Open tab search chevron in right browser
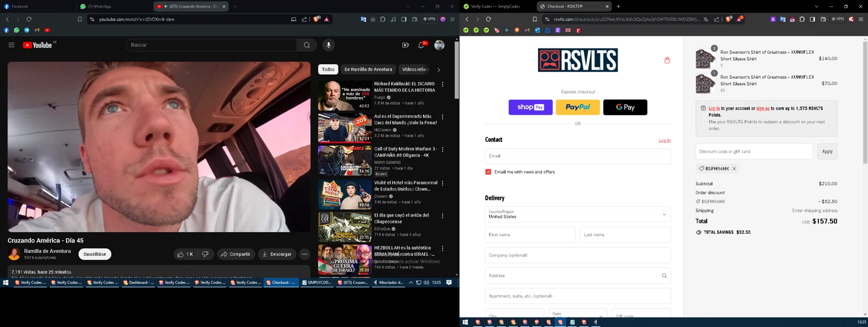Screen dimensions: 868x327 pos(816,6)
